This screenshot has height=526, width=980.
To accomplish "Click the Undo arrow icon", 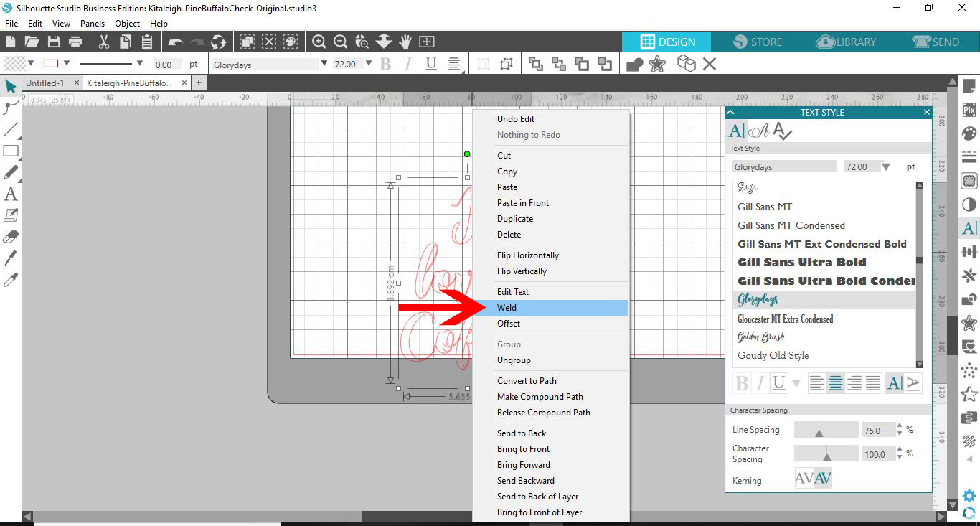I will coord(176,42).
